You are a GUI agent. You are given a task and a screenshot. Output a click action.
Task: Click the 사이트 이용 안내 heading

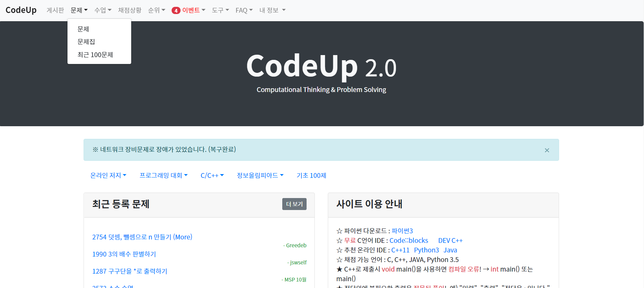pos(369,204)
